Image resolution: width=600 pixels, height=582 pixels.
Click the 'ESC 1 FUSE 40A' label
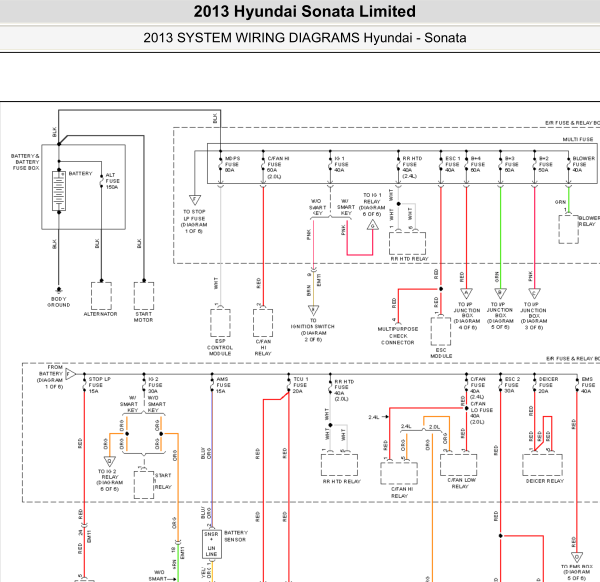453,164
